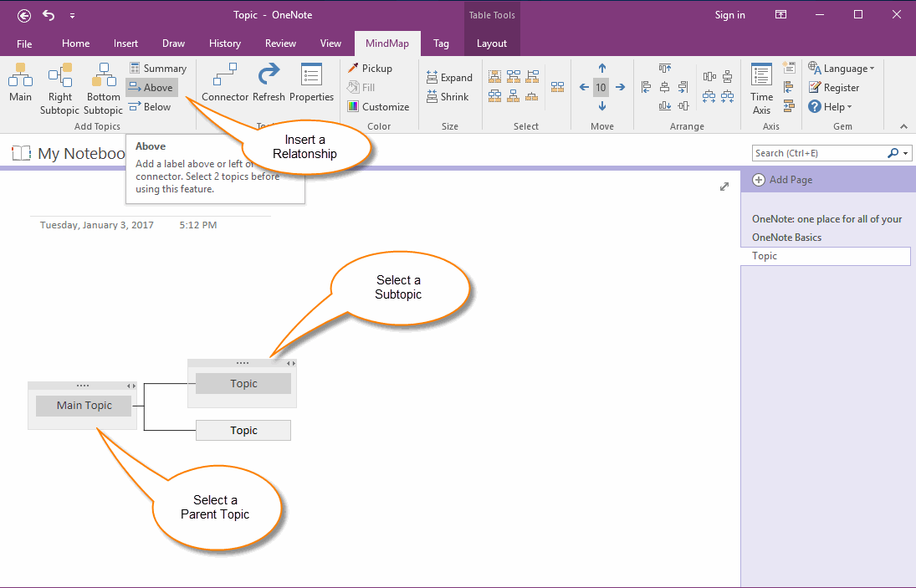
Task: Select the lower Topic subtopic box
Action: [243, 431]
